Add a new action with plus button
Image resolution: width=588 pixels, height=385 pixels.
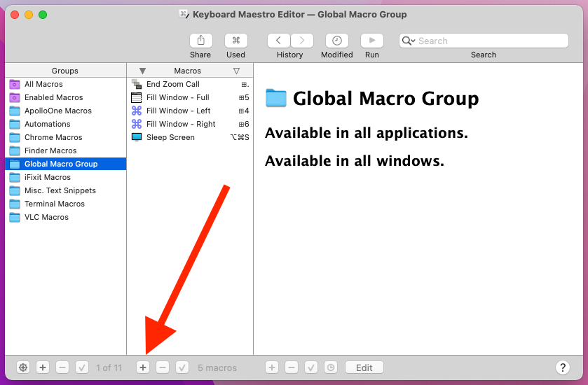(x=272, y=367)
